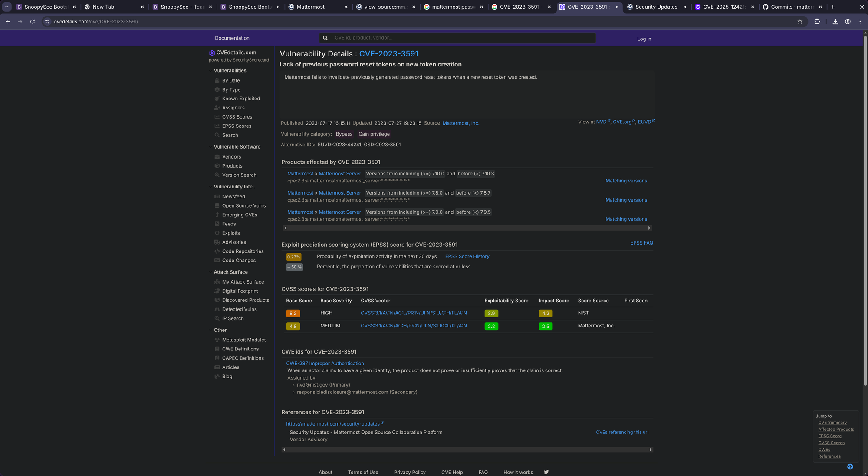
Task: Open the EPSS Score History link
Action: (467, 257)
